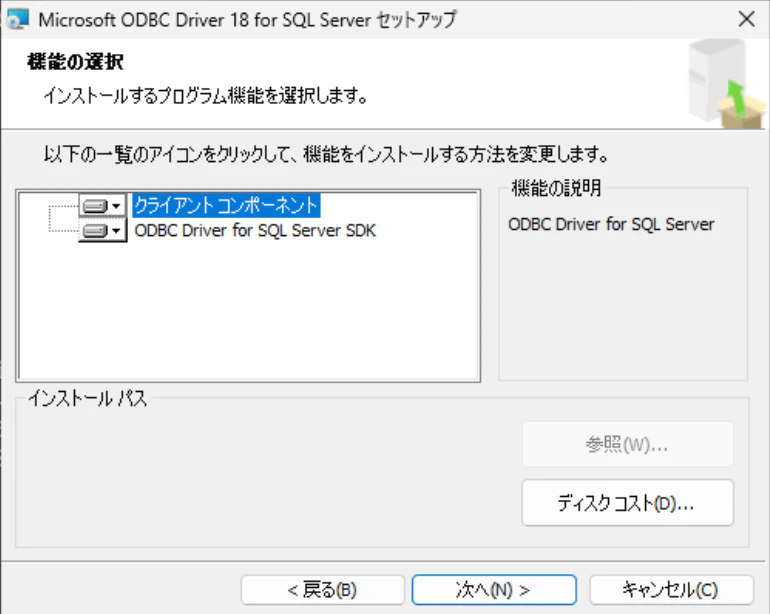The width and height of the screenshot is (770, 614).
Task: Select the クライアント コンポーネント feature
Action: pos(226,205)
